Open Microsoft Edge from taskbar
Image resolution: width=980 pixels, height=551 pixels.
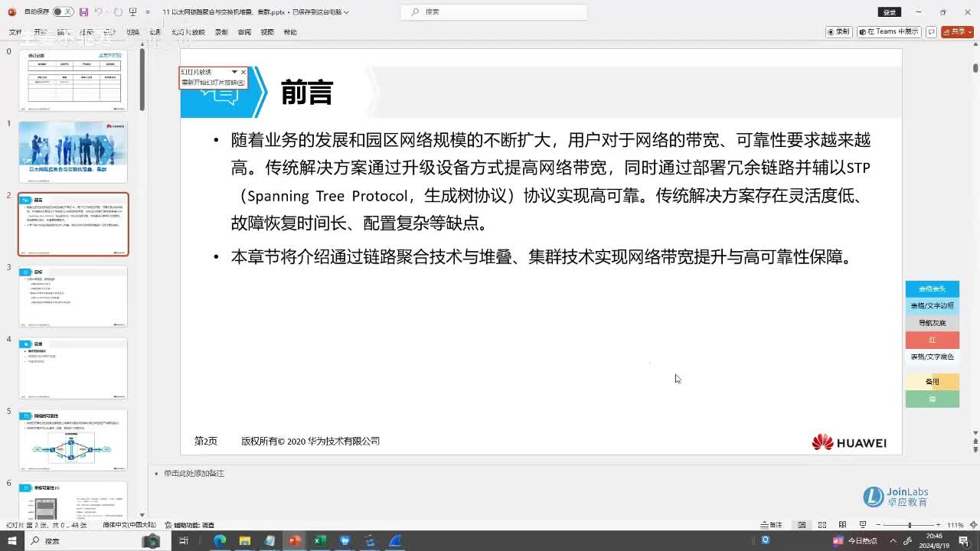click(220, 541)
